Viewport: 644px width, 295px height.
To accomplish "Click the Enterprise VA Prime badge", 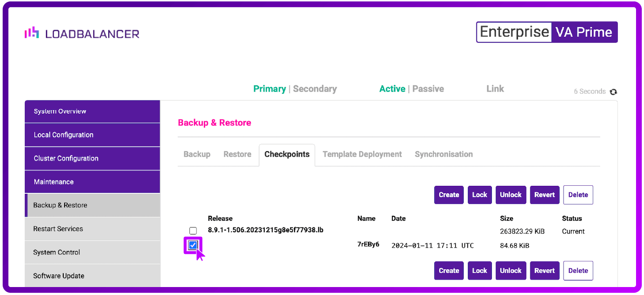I will pyautogui.click(x=547, y=32).
